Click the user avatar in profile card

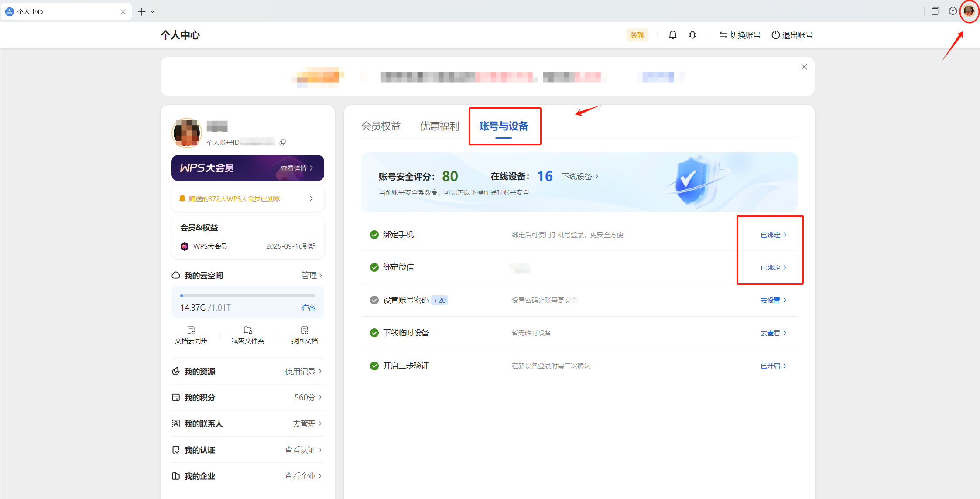pos(187,133)
